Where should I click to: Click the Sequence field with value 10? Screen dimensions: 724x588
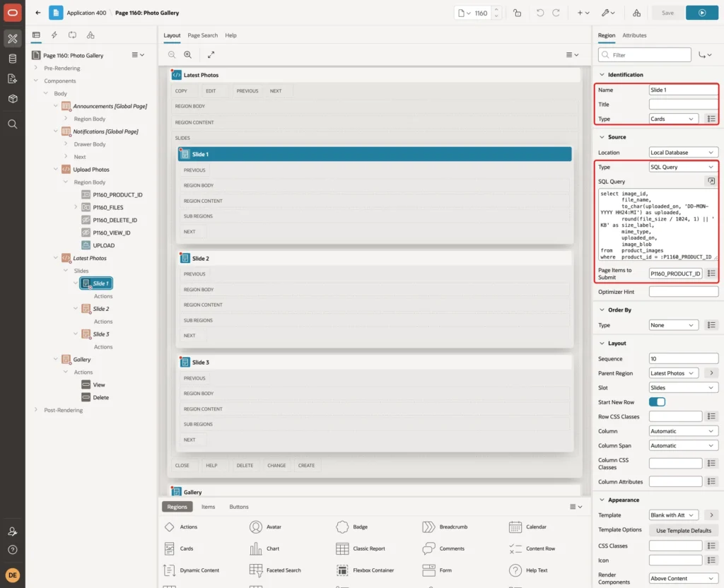click(x=684, y=358)
